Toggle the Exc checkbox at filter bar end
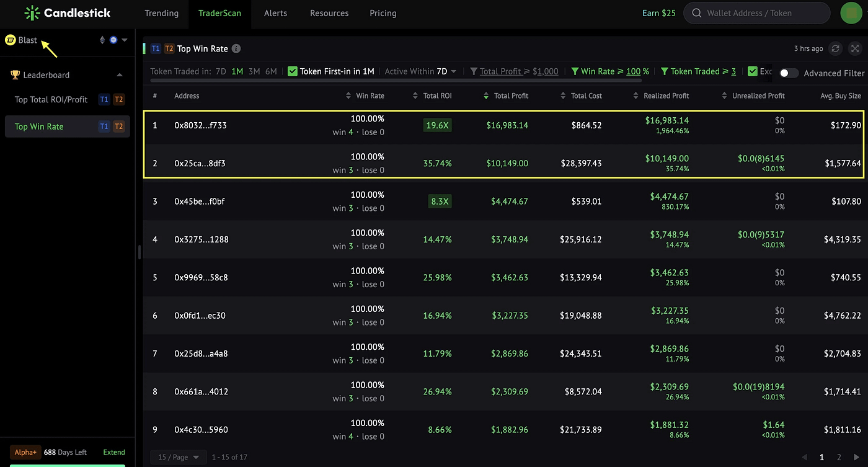 [x=753, y=71]
